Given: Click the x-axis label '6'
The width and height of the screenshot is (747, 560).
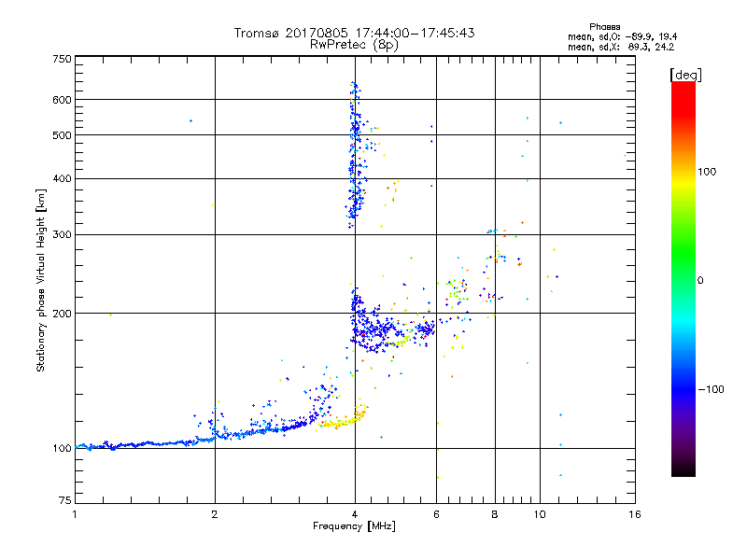Looking at the screenshot, I should [x=436, y=514].
